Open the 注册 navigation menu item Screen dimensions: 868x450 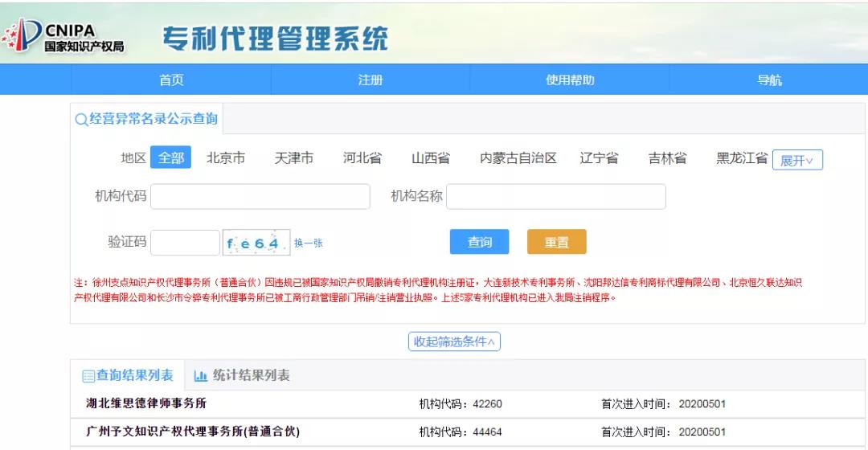(x=371, y=80)
